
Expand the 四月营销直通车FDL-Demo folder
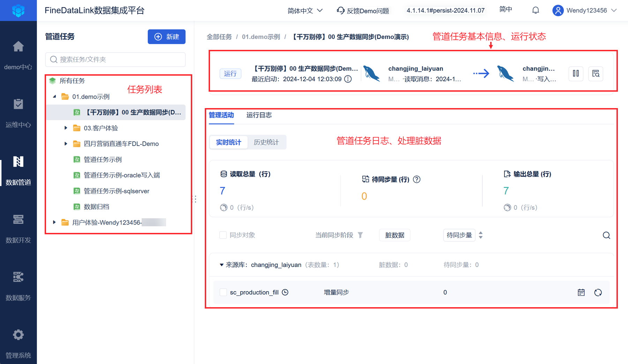[66, 144]
